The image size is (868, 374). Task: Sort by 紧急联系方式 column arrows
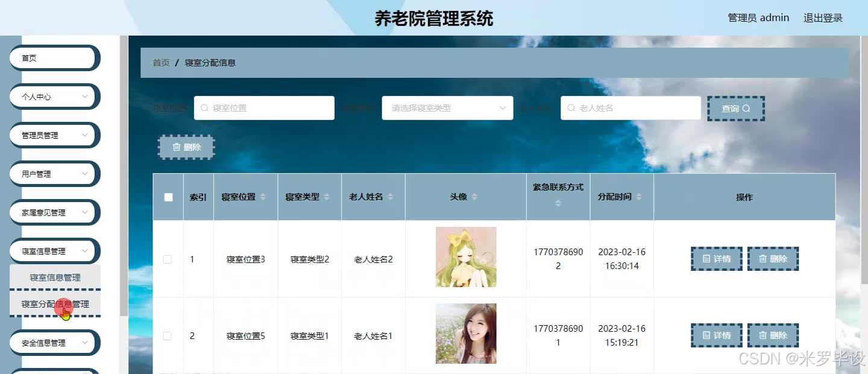coord(558,203)
